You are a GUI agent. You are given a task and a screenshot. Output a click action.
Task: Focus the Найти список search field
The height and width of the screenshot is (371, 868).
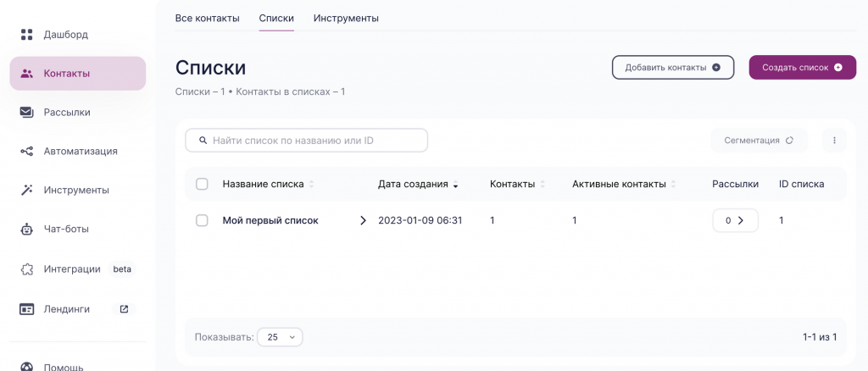pyautogui.click(x=306, y=141)
